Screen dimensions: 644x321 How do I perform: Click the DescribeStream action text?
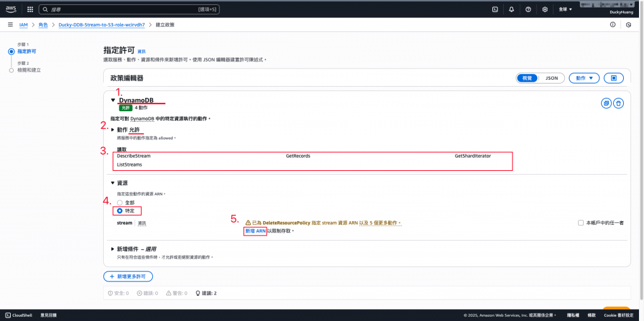click(x=133, y=156)
